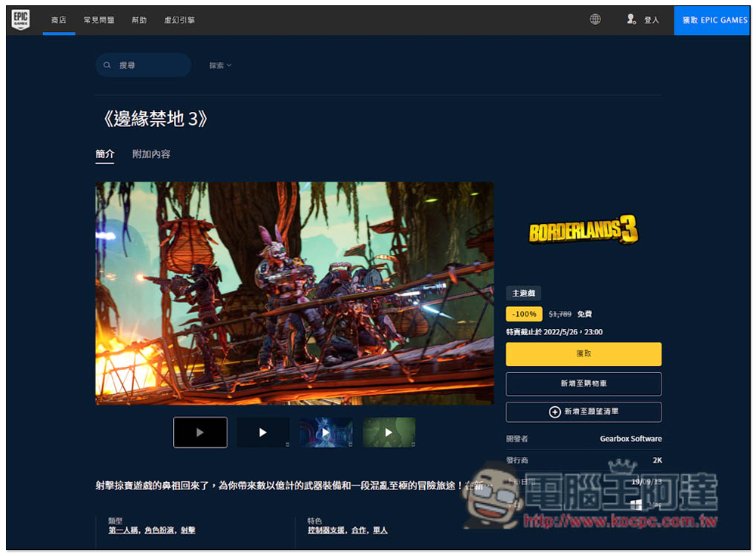Click the 免費 price text

[x=585, y=314]
